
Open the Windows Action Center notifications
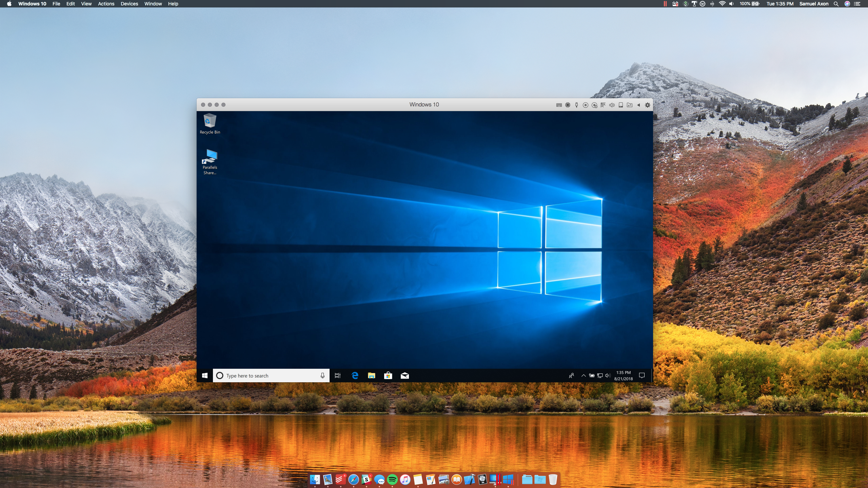click(642, 375)
